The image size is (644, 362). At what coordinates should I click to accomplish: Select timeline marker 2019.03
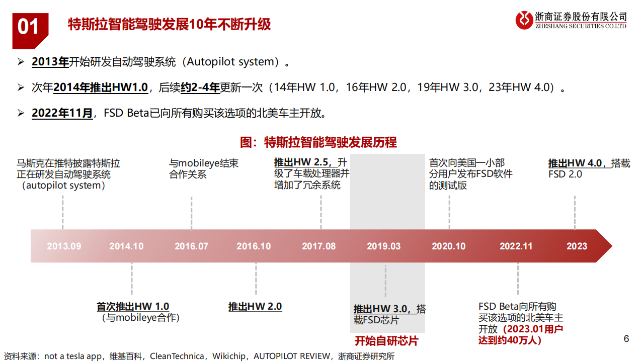(384, 246)
